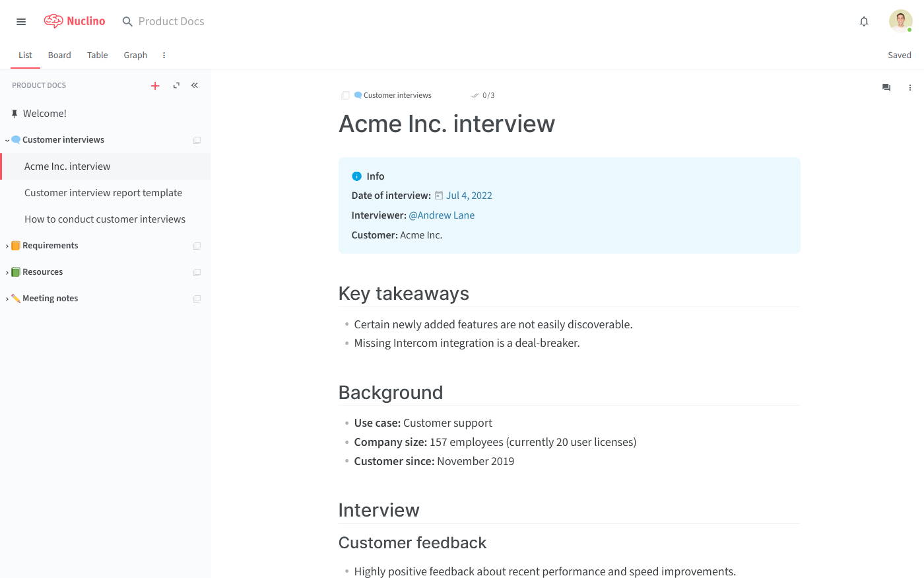Expand the Requirements collection
The height and width of the screenshot is (578, 924).
(x=7, y=246)
